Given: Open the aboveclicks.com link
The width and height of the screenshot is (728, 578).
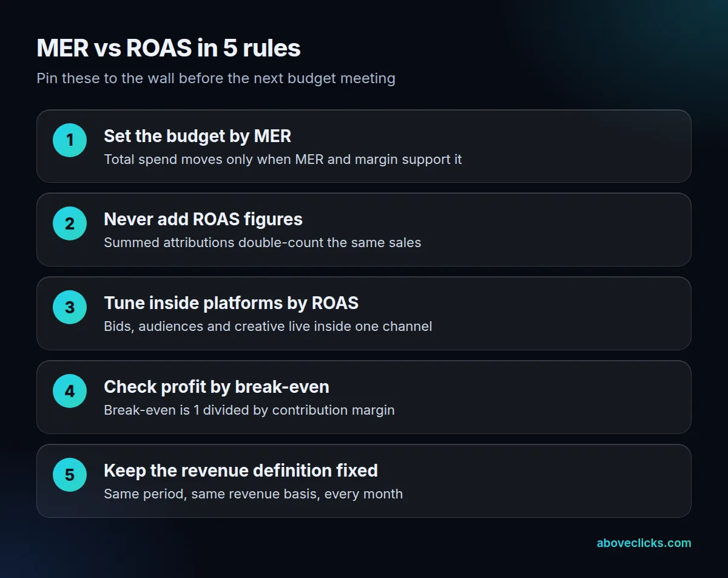Looking at the screenshot, I should click(644, 543).
